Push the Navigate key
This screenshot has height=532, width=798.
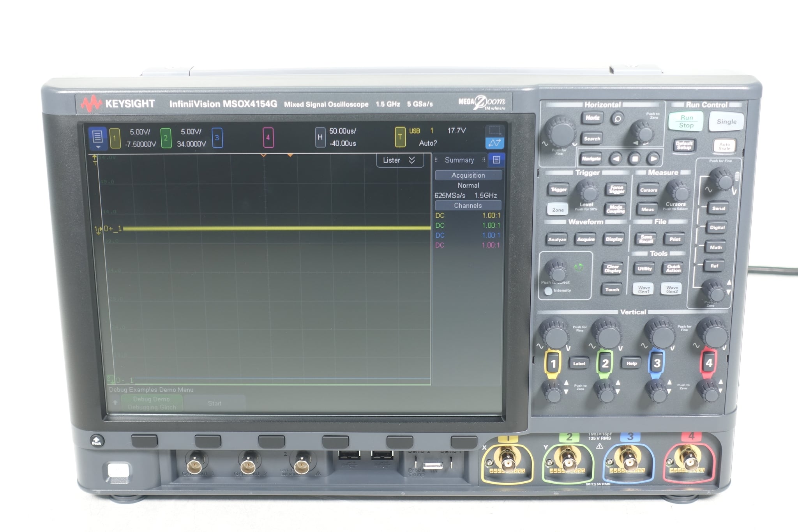(x=591, y=159)
